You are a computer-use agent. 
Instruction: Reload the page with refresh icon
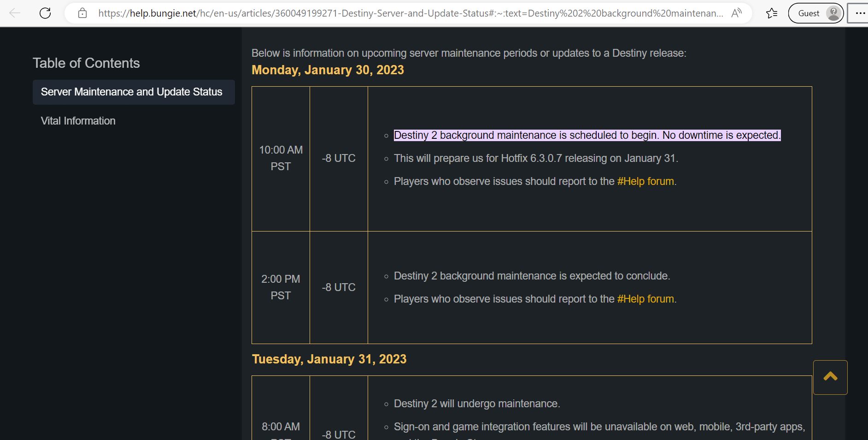coord(45,13)
